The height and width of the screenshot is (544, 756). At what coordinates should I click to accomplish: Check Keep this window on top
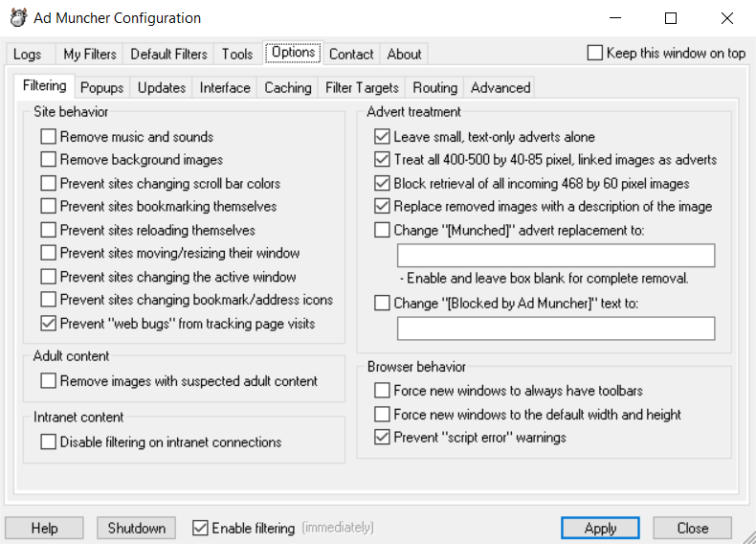point(595,53)
